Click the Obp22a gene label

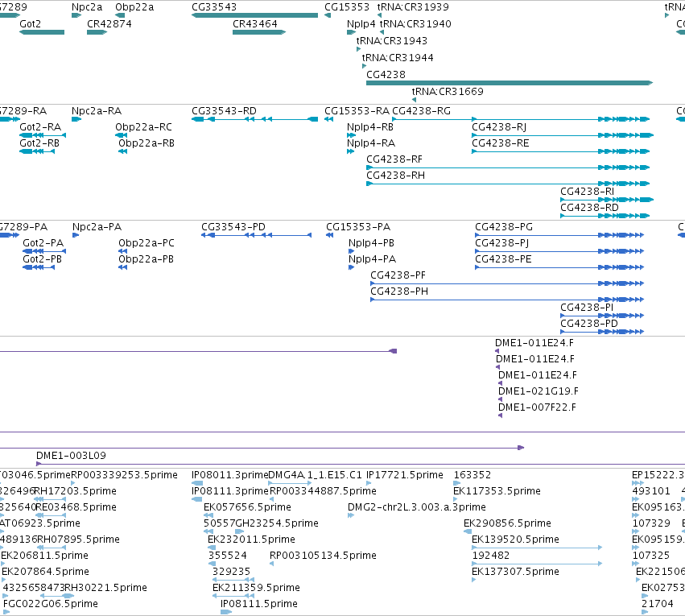(134, 7)
